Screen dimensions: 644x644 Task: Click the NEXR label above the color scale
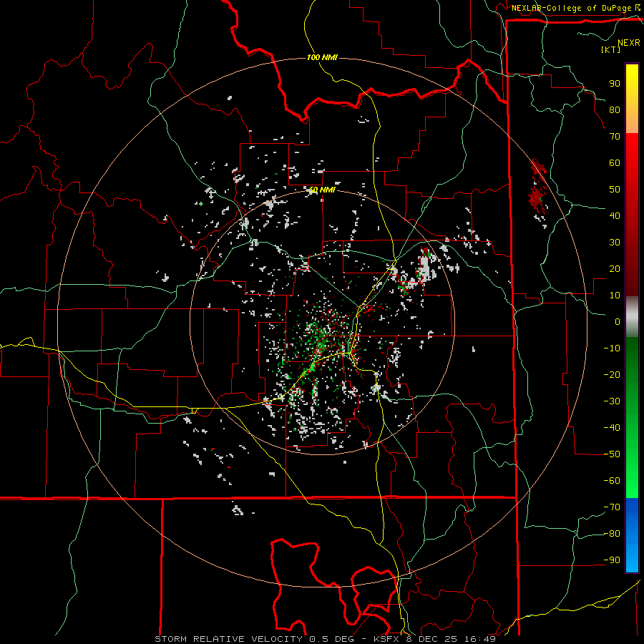[628, 43]
